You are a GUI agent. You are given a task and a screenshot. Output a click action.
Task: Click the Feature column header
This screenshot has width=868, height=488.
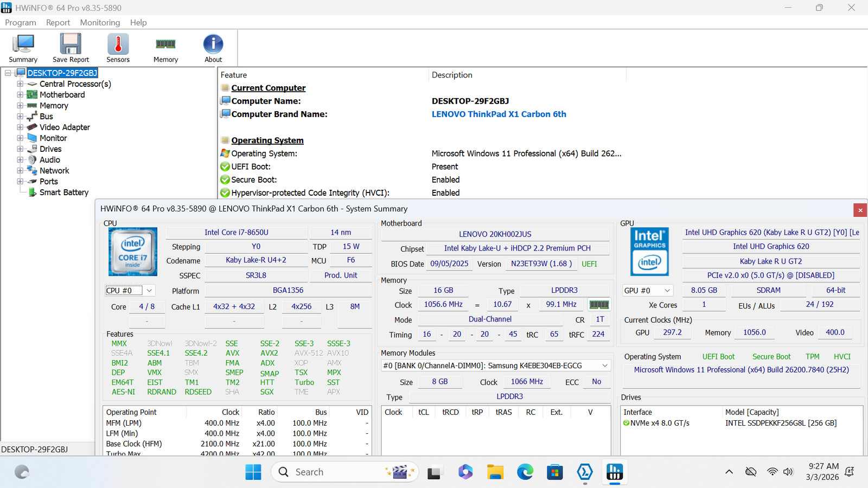click(x=234, y=75)
